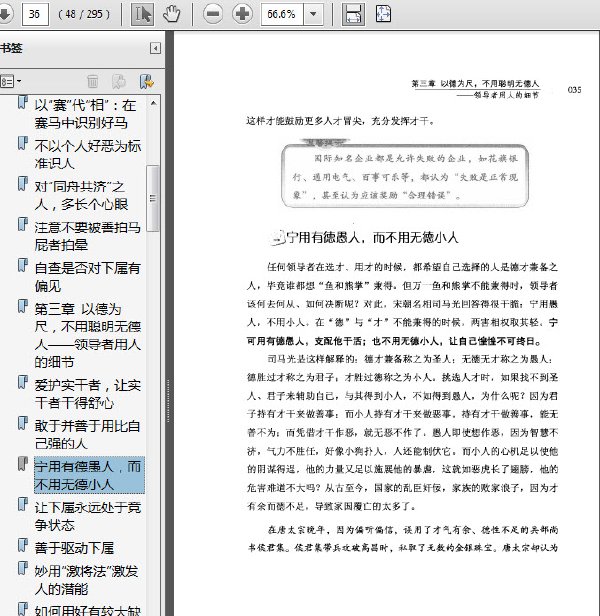This screenshot has height=616, width=600.
Task: Choose the Select tool cursor icon
Action: (142, 15)
